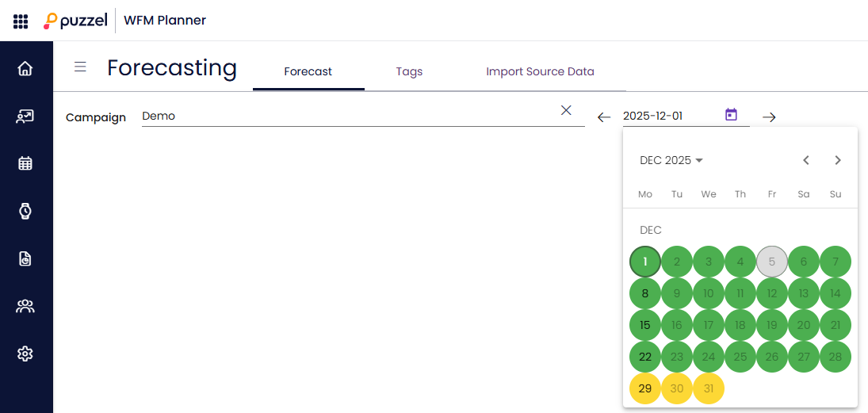This screenshot has height=413, width=868.
Task: Open the presentation board sidebar icon
Action: (25, 117)
